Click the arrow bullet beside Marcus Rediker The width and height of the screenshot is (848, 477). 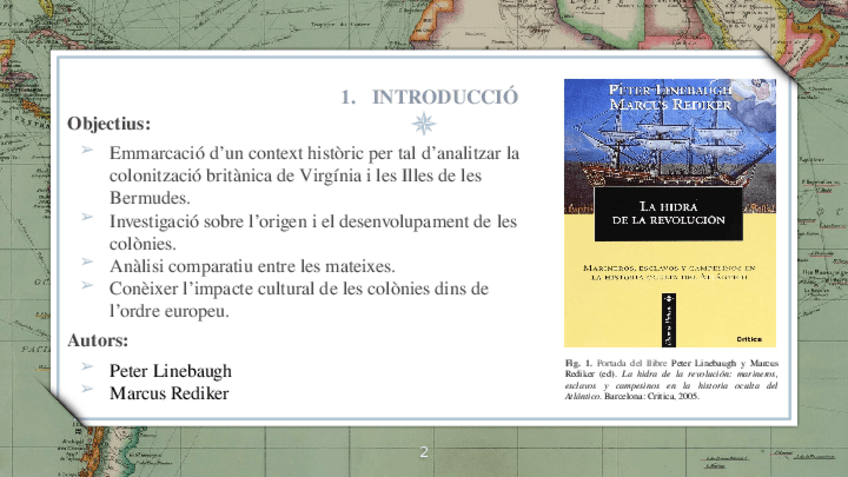point(87,390)
